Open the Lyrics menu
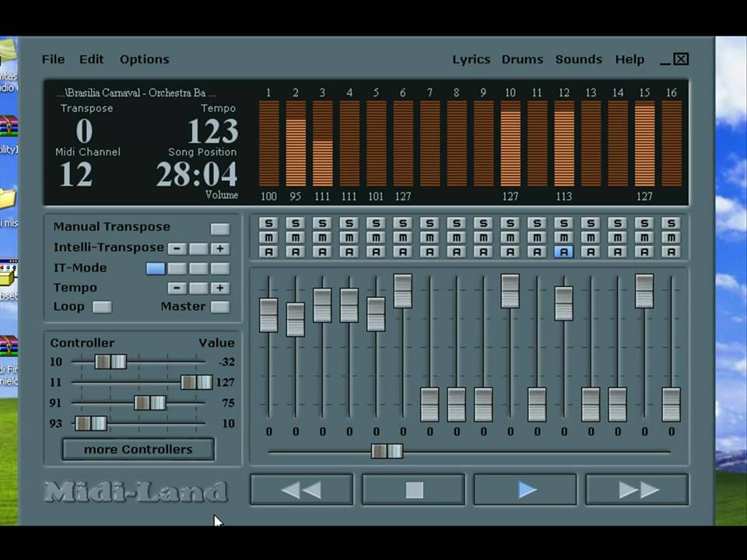This screenshot has height=560, width=747. tap(472, 60)
